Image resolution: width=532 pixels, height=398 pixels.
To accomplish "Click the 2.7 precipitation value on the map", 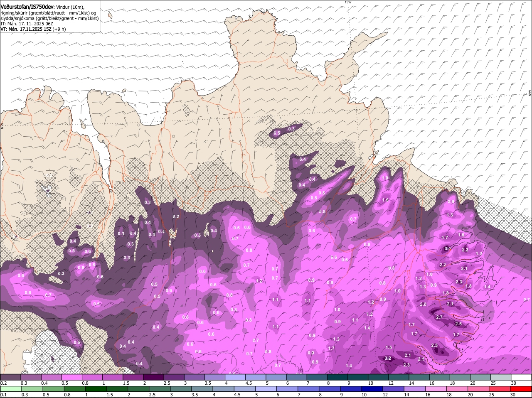I will 439,317.
